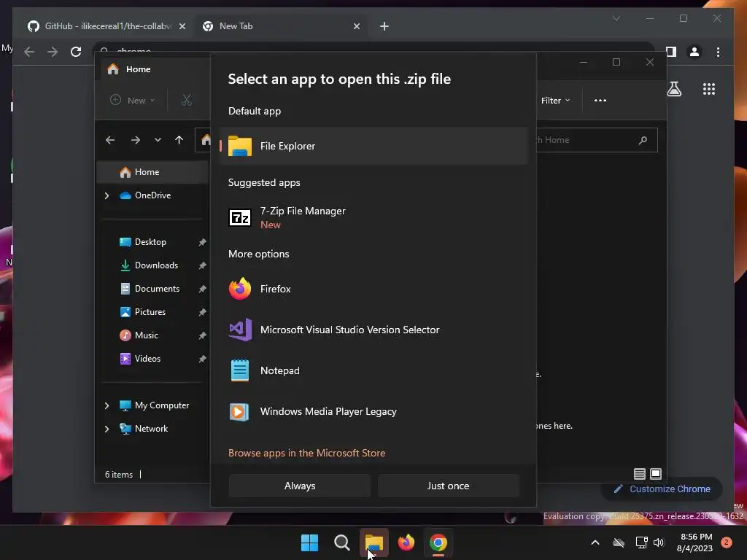
Task: Open Firefox from the taskbar
Action: tap(406, 542)
